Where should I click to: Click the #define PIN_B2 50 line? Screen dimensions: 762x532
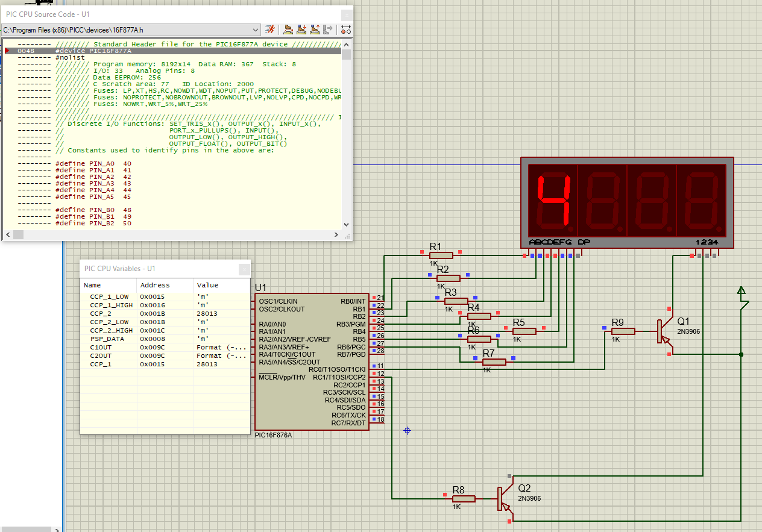[x=93, y=223]
